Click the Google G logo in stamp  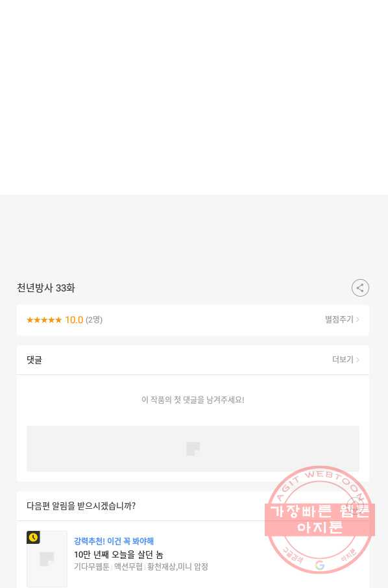(x=319, y=565)
